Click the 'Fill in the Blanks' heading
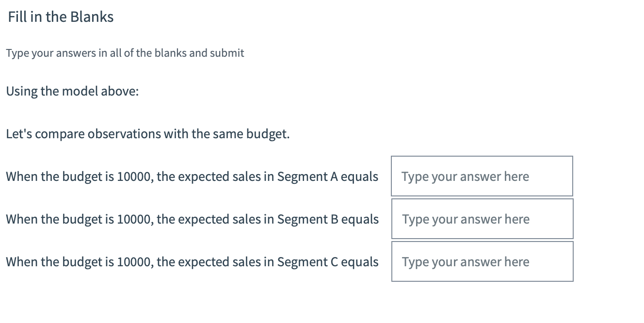This screenshot has height=323, width=644. [60, 16]
